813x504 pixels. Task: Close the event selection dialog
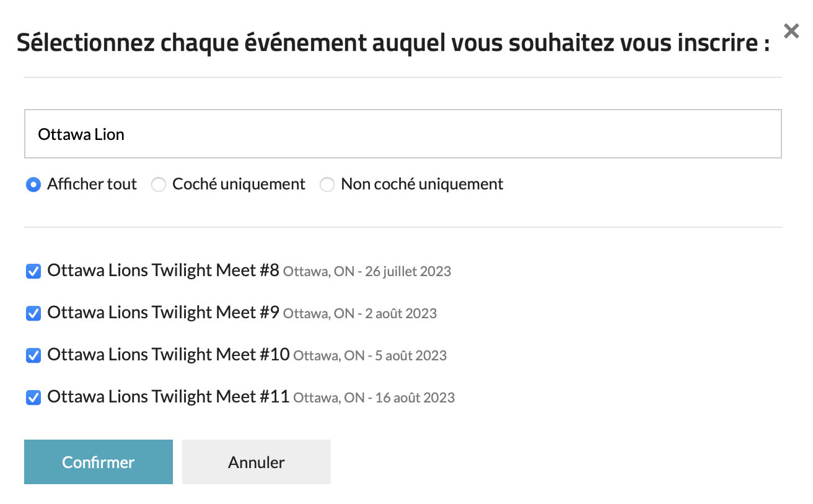[x=791, y=31]
